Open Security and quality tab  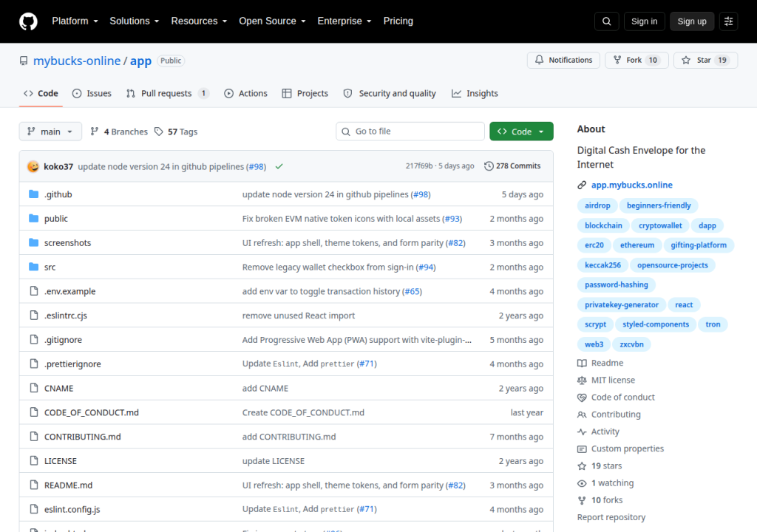(390, 93)
